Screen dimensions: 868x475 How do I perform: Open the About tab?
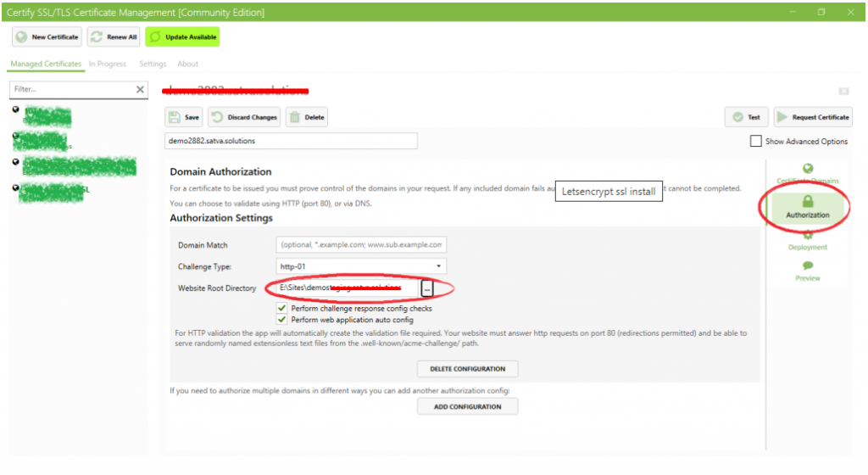tap(187, 64)
